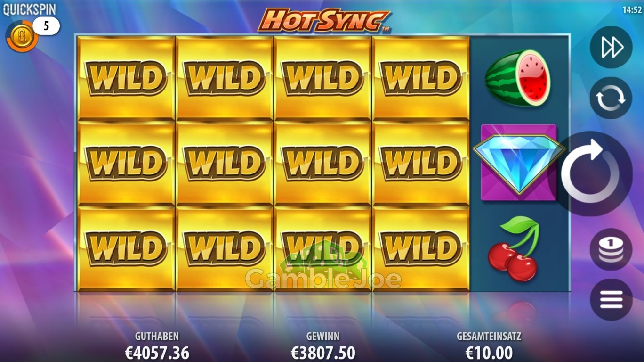The width and height of the screenshot is (644, 362).
Task: Click the watermelon symbol on fifth reel
Action: click(x=518, y=78)
